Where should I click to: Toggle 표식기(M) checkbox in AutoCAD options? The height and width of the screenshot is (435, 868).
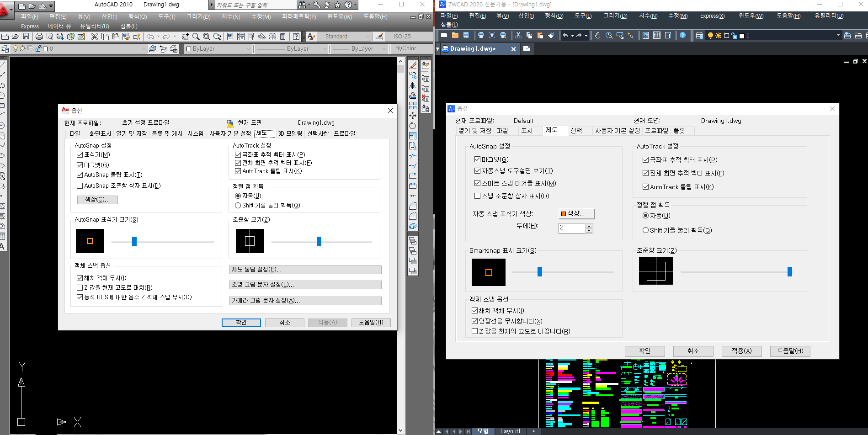click(80, 155)
